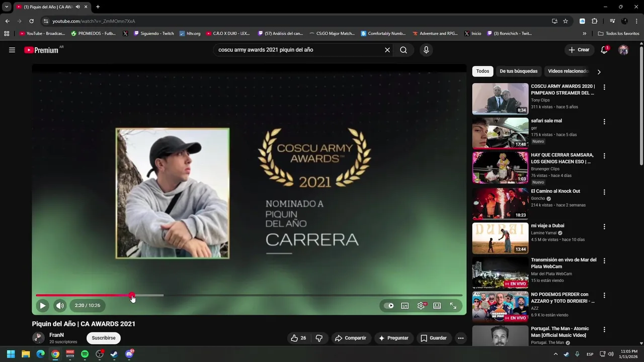Open options for NO PODEMOS PERDER video
The height and width of the screenshot is (362, 644).
(604, 296)
